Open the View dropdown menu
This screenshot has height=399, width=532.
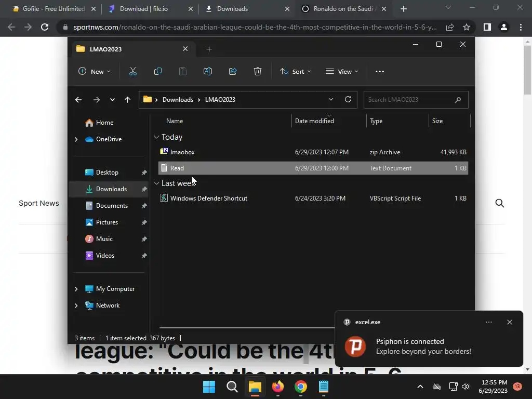pos(342,72)
